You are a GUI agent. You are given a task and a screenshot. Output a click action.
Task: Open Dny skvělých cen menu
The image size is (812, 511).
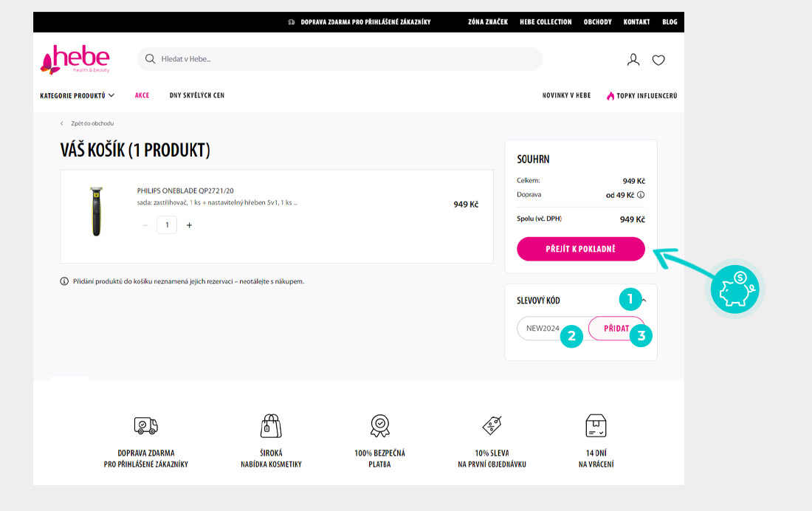(x=197, y=95)
